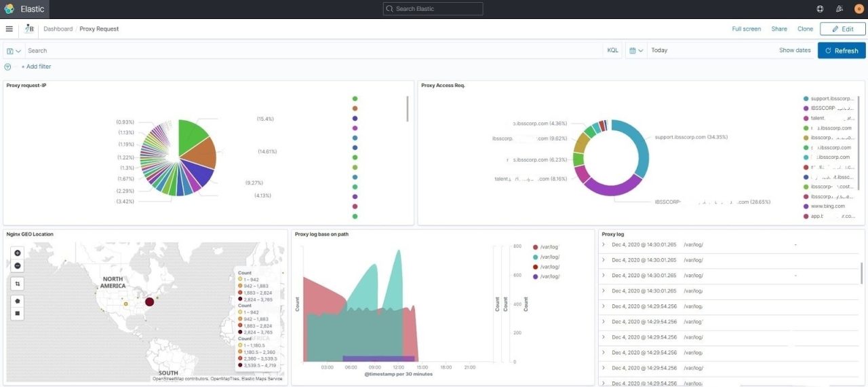
Task: Open the newsfeed icon in the top bar
Action: pos(840,9)
